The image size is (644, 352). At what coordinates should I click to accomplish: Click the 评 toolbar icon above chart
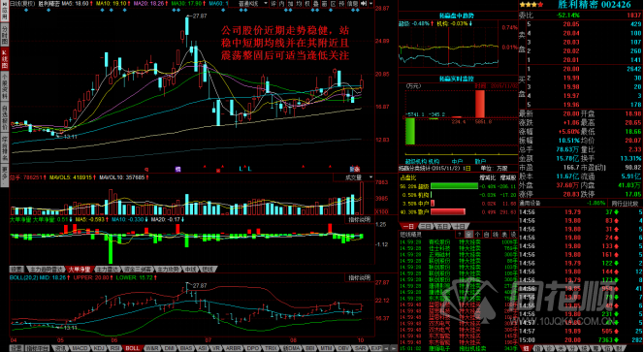274,3
